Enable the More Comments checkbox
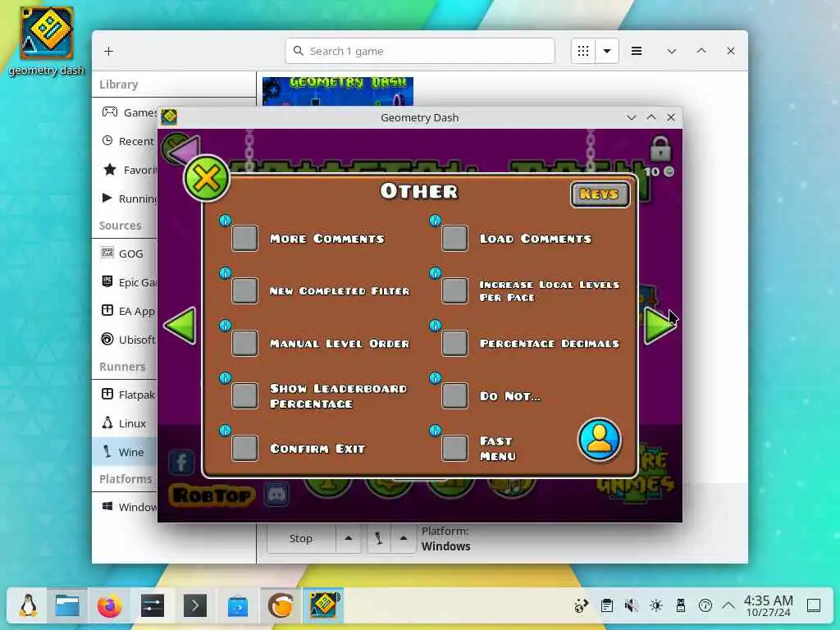The width and height of the screenshot is (840, 630). (x=244, y=238)
